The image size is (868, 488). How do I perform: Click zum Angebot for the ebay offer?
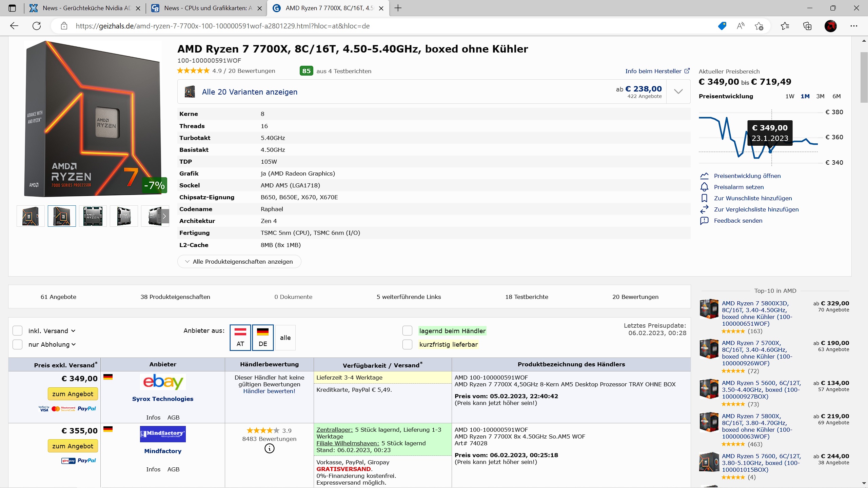point(73,394)
